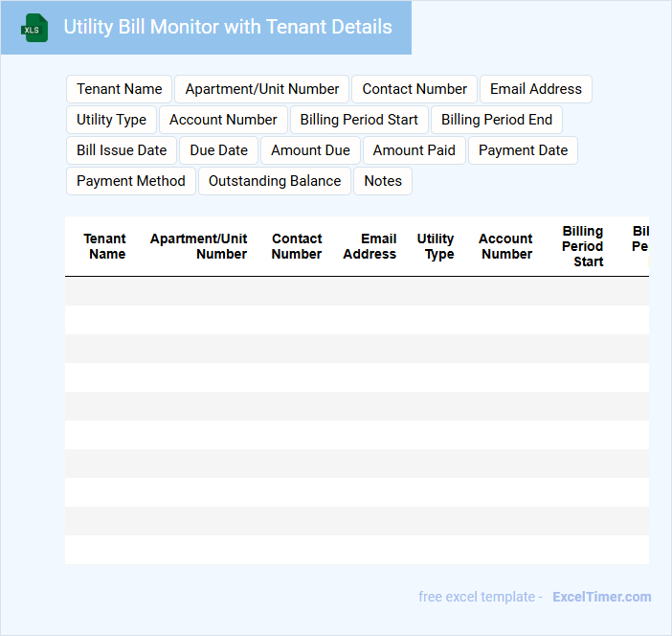672x636 pixels.
Task: Click the Bill Issue Date tag
Action: [x=122, y=150]
